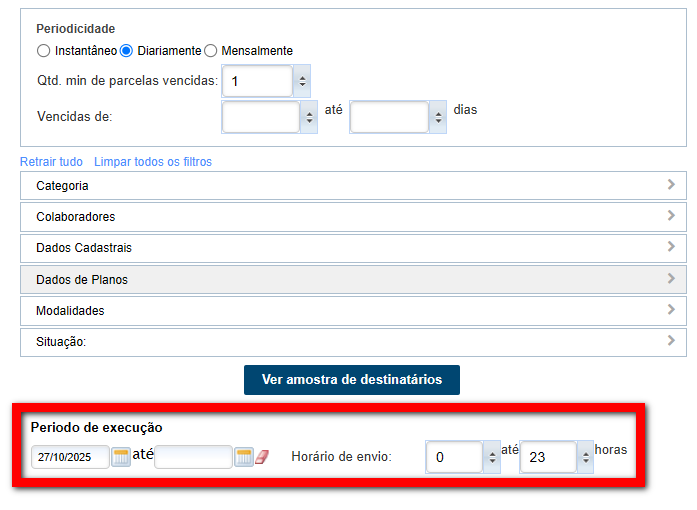The width and height of the screenshot is (697, 510).
Task: Select the Mensalmente radio option
Action: (x=211, y=50)
